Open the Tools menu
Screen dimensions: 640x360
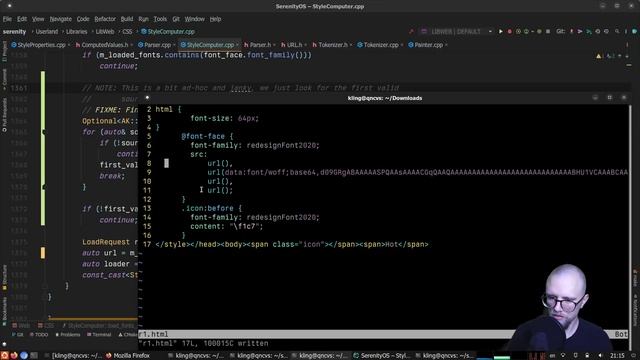click(x=160, y=19)
